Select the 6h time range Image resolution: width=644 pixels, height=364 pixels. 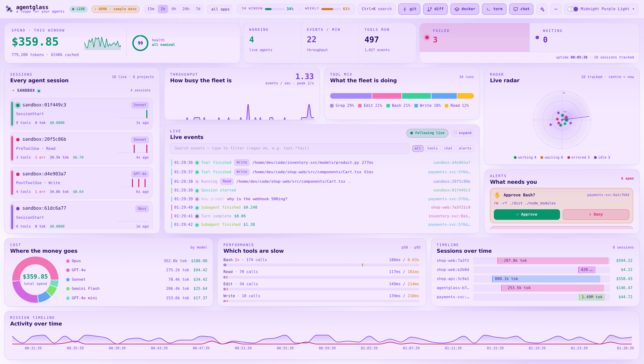pyautogui.click(x=174, y=9)
